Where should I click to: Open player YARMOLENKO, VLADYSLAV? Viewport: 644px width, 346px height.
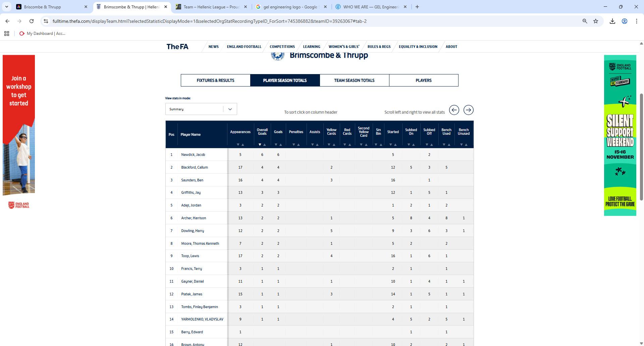pos(202,319)
